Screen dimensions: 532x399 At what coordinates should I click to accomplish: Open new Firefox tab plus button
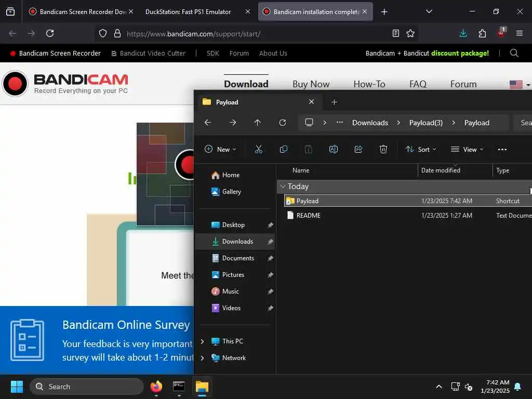384,12
